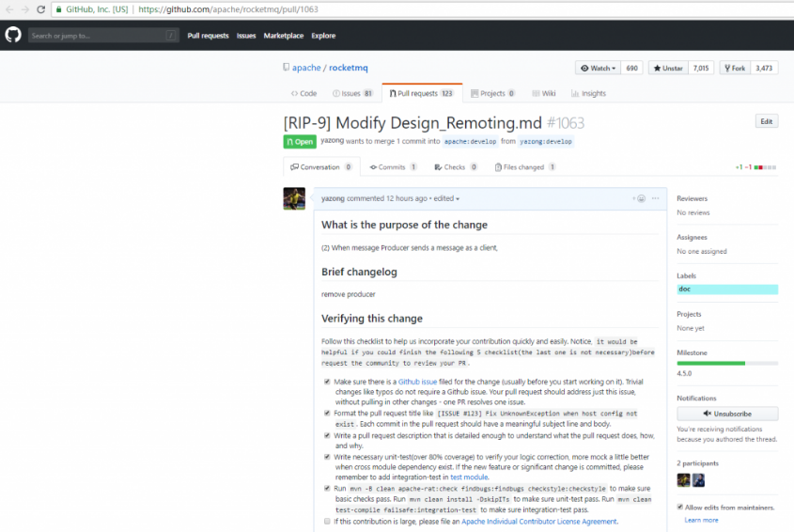The height and width of the screenshot is (532, 794).
Task: Click the 4.5.0 milestone progress bar
Action: pos(727,363)
